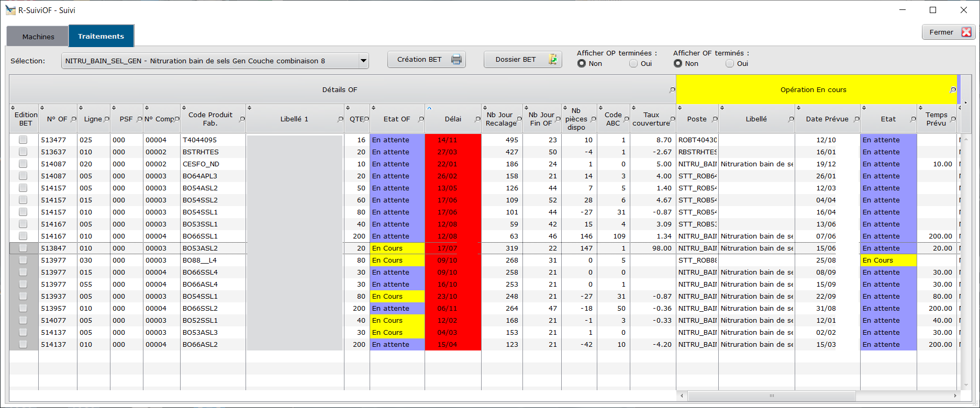Screen dimensions: 980x408
Task: Click search icon in Date Prévue header
Action: tap(856, 120)
